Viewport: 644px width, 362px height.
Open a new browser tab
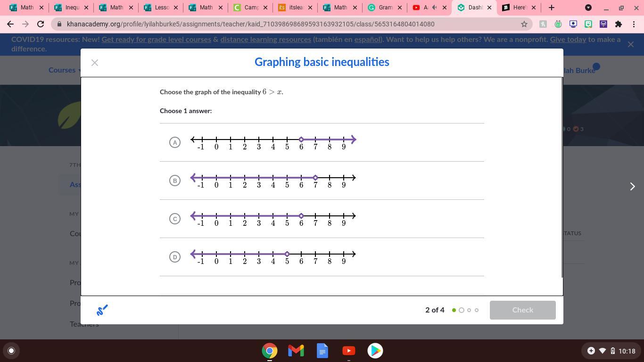pos(552,8)
